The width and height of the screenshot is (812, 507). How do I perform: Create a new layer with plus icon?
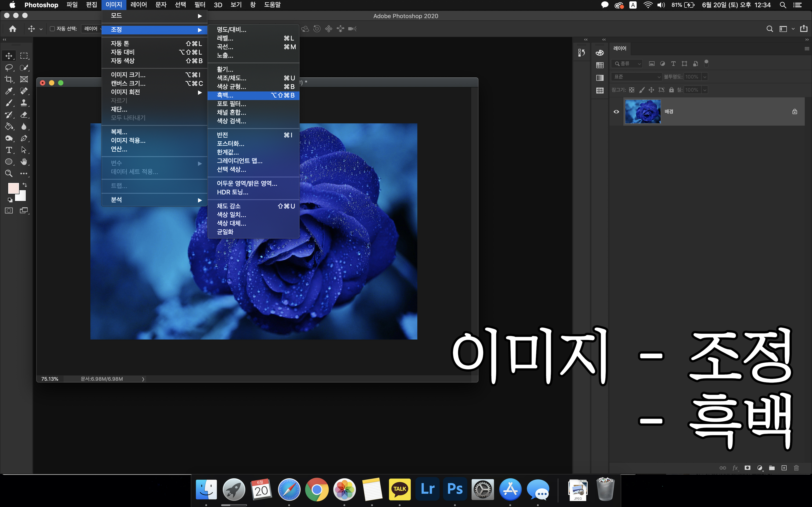tap(784, 468)
